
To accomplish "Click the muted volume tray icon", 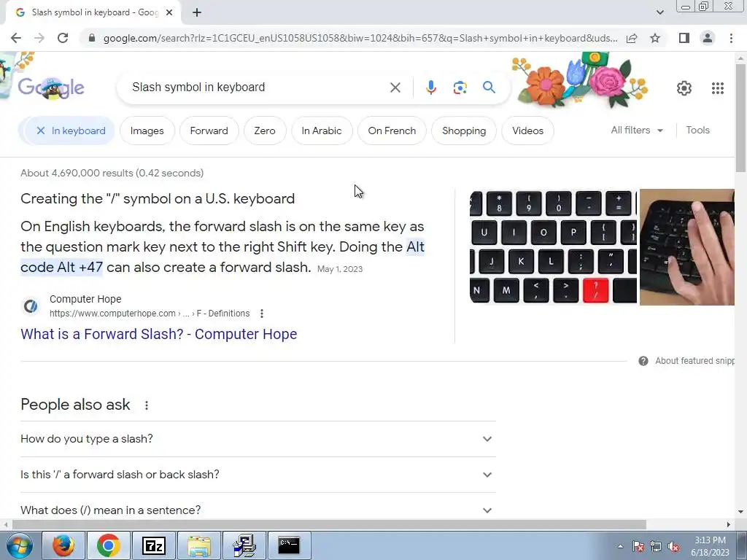I will point(673,546).
